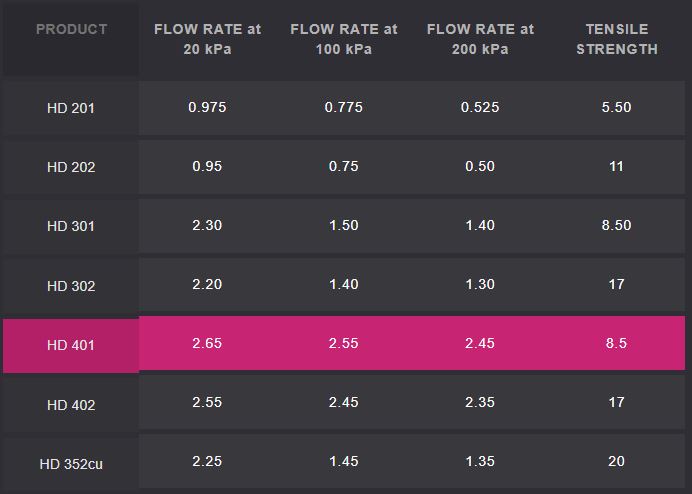Click the 5.50 tensile strength value
The height and width of the screenshot is (494, 692).
coord(616,107)
